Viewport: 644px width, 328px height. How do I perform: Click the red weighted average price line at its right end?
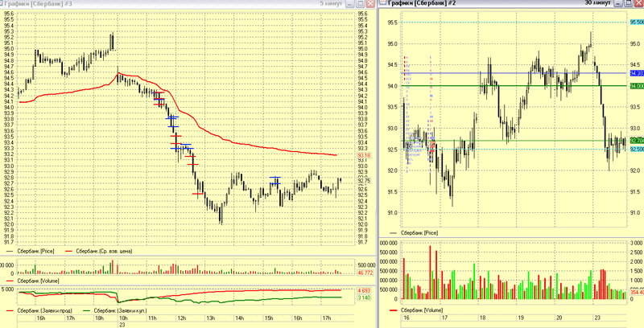pos(335,155)
